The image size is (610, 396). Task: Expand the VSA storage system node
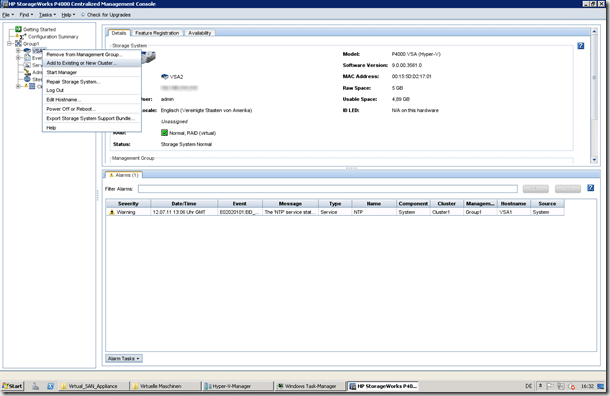point(18,51)
